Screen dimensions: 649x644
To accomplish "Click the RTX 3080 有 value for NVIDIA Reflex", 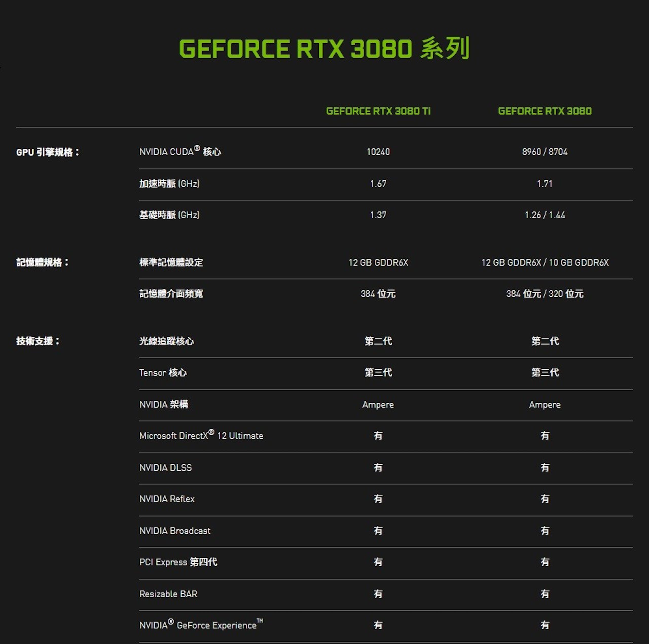I will coord(545,499).
